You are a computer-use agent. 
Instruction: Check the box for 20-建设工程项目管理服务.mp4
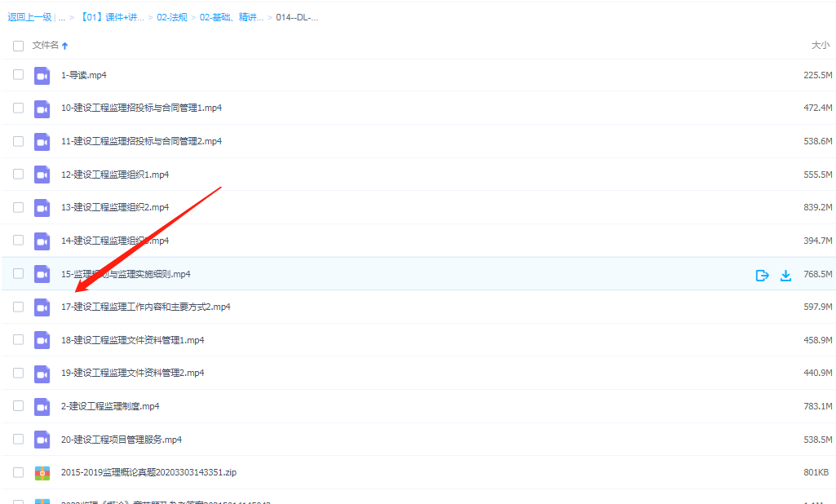[x=18, y=439]
